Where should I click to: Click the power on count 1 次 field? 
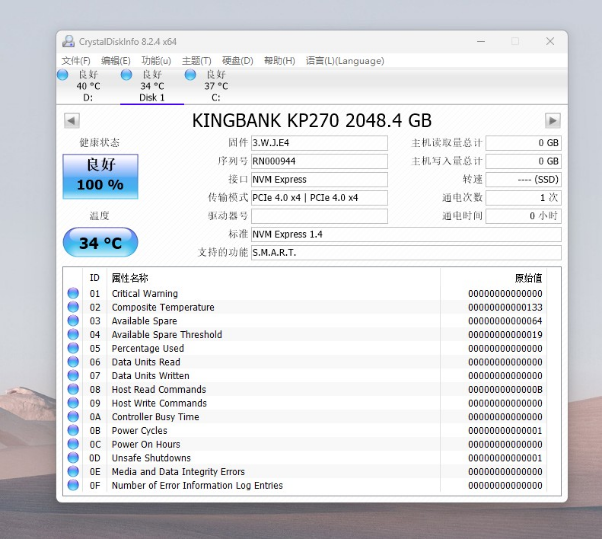tap(523, 198)
